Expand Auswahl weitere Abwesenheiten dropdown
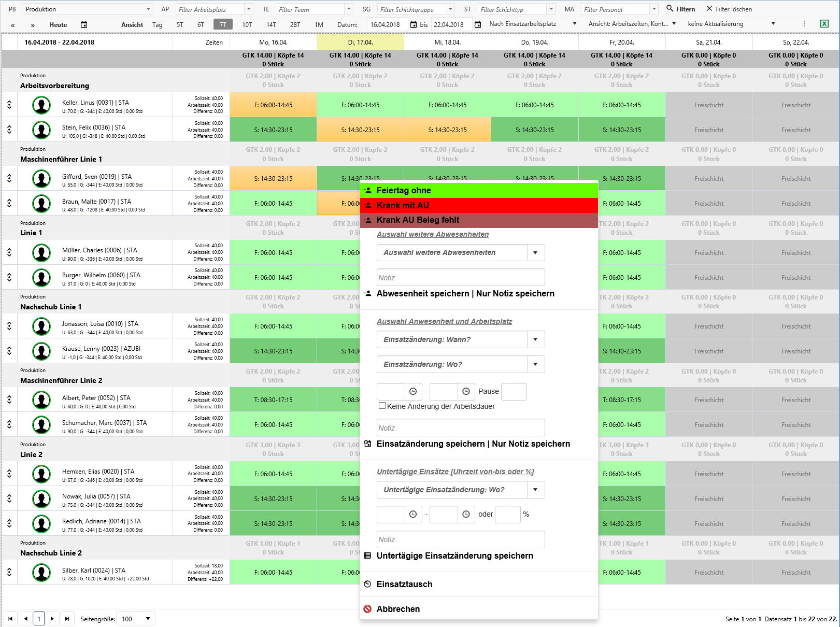This screenshot has height=627, width=840. pos(536,252)
